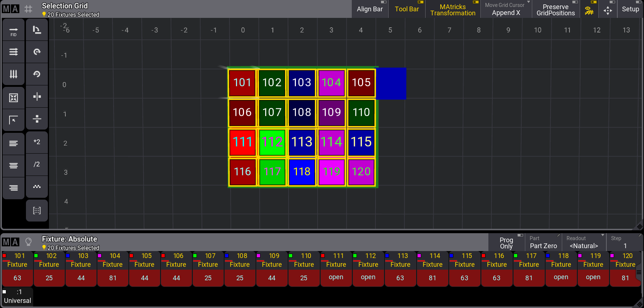644x308 pixels.
Task: Open the Readout Natural dropdown
Action: (584, 242)
